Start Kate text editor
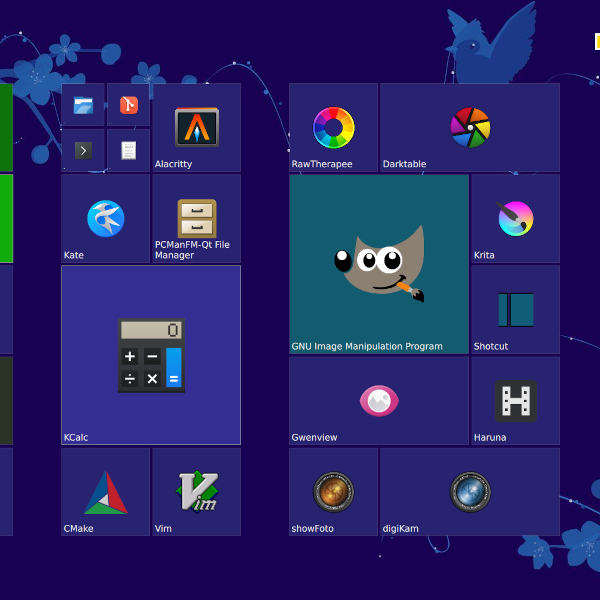The image size is (600, 600). 106,219
